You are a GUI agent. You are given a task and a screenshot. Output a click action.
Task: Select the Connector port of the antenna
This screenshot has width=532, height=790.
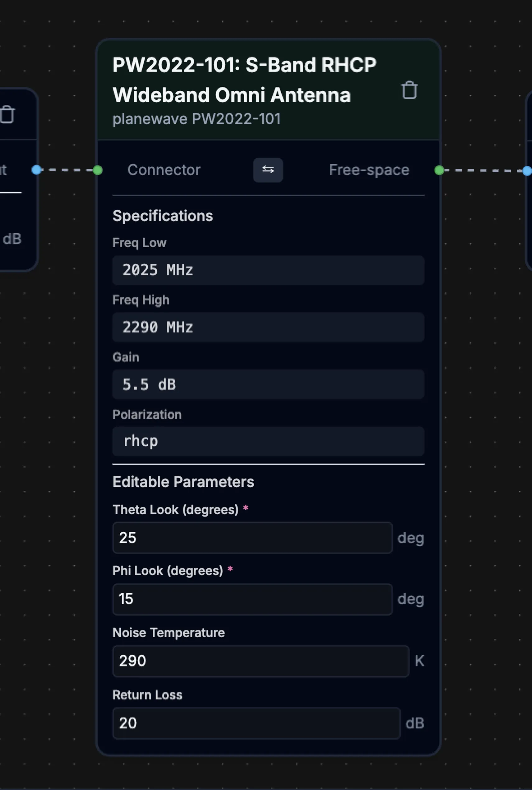coord(164,170)
